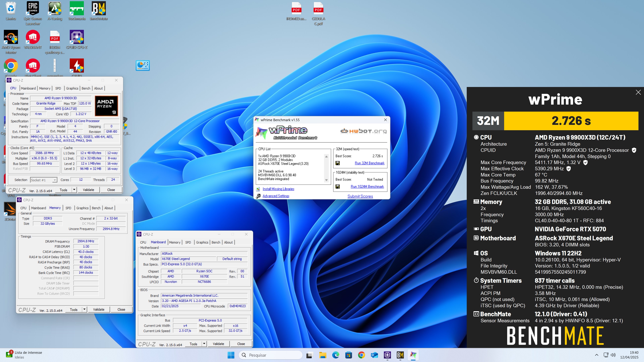Click the save icon next to Run 32M Benchmark
The width and height of the screenshot is (644, 362).
tap(337, 163)
